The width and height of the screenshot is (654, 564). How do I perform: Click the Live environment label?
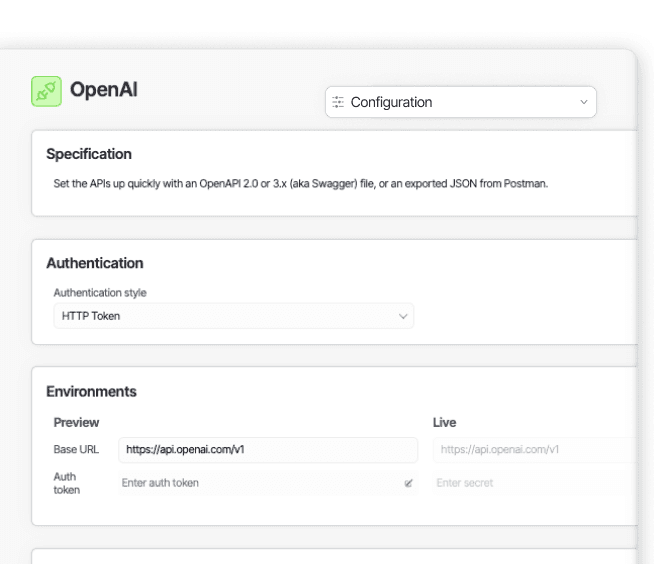click(445, 423)
